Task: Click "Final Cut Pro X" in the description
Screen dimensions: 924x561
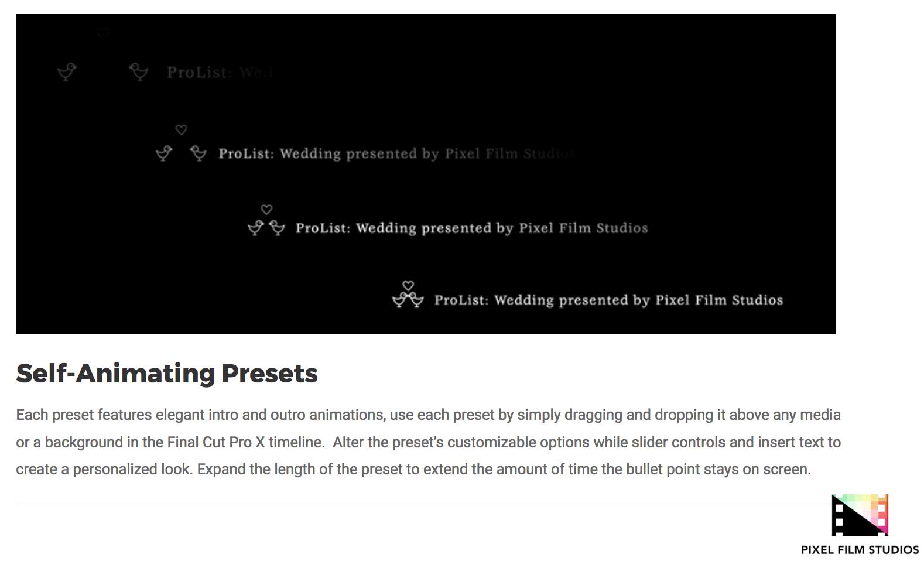Action: (216, 442)
